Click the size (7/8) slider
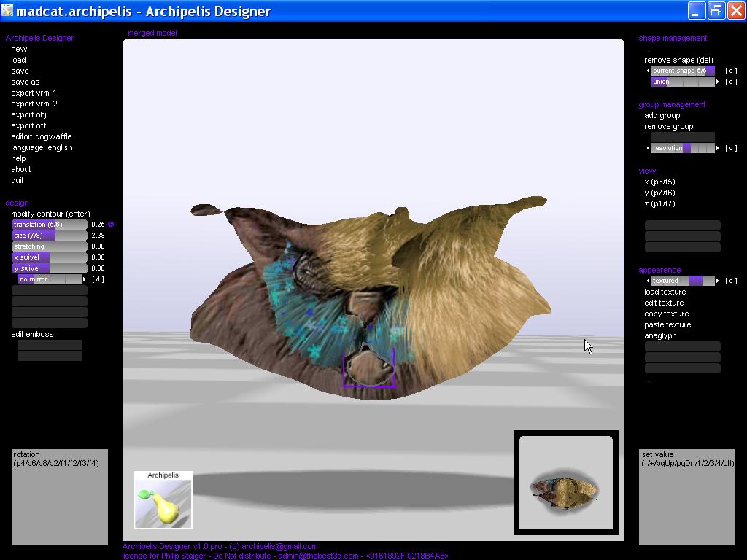The height and width of the screenshot is (560, 747). pos(49,236)
